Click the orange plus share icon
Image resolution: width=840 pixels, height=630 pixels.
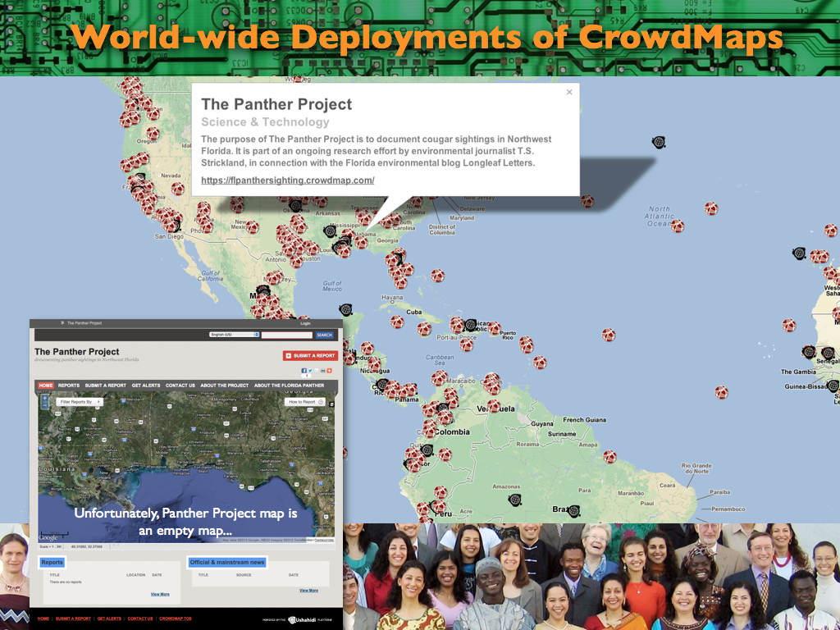329,371
